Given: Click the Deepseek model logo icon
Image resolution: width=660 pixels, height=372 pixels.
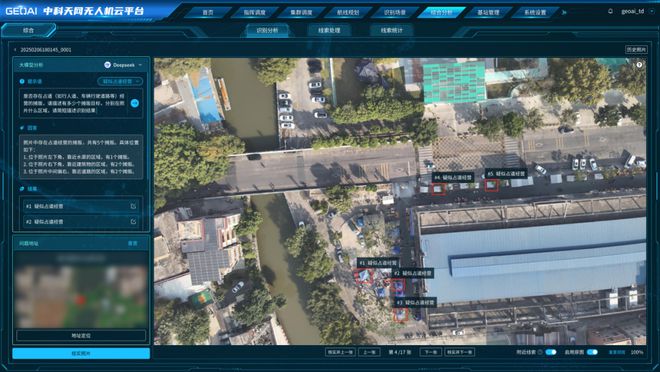Looking at the screenshot, I should pyautogui.click(x=107, y=65).
